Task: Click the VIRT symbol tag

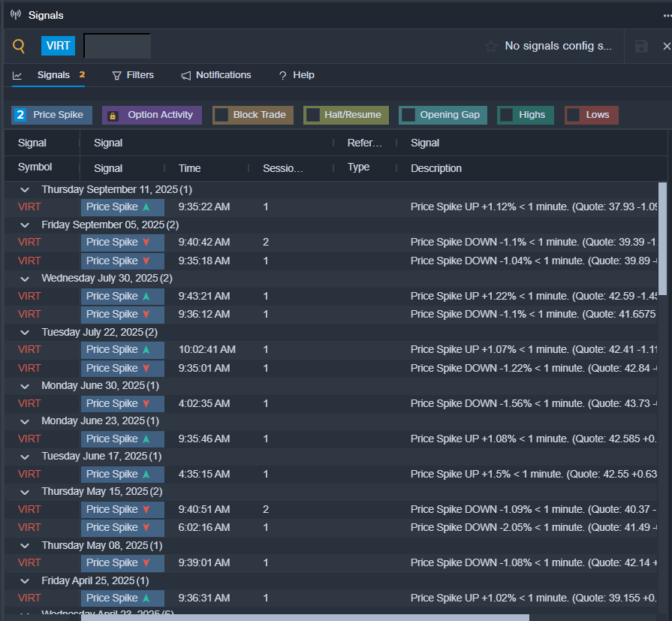Action: click(x=58, y=46)
